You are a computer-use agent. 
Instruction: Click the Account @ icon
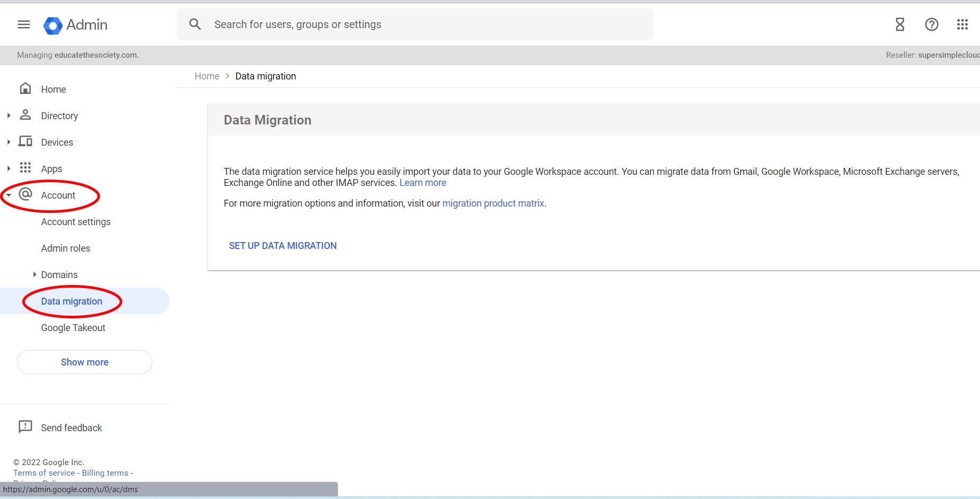coord(25,194)
